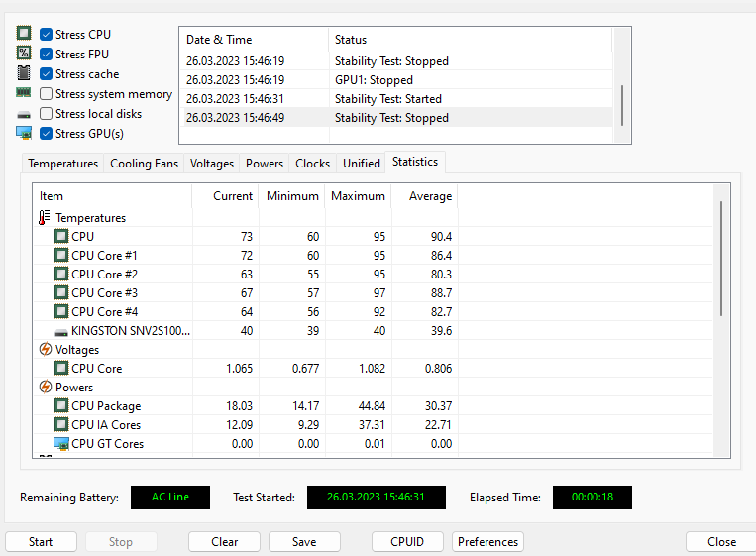Screen dimensions: 756x556
Task: Switch to the Voltages tab
Action: (x=212, y=164)
